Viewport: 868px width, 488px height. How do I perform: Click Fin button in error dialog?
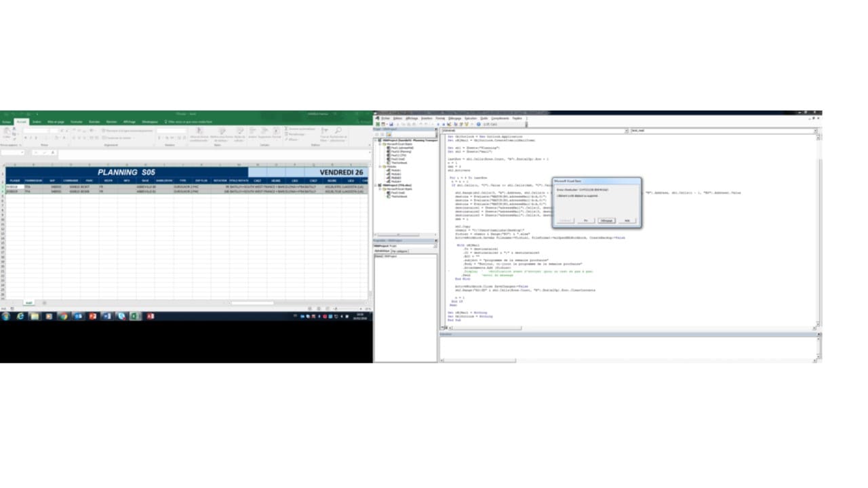585,220
